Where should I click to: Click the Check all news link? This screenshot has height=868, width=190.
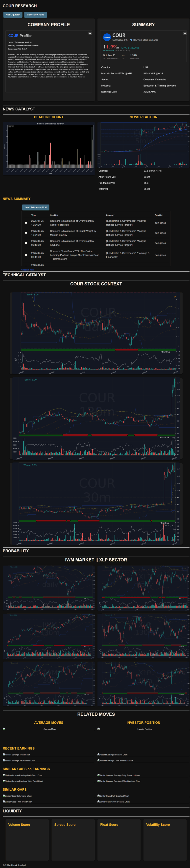[x=27, y=270]
